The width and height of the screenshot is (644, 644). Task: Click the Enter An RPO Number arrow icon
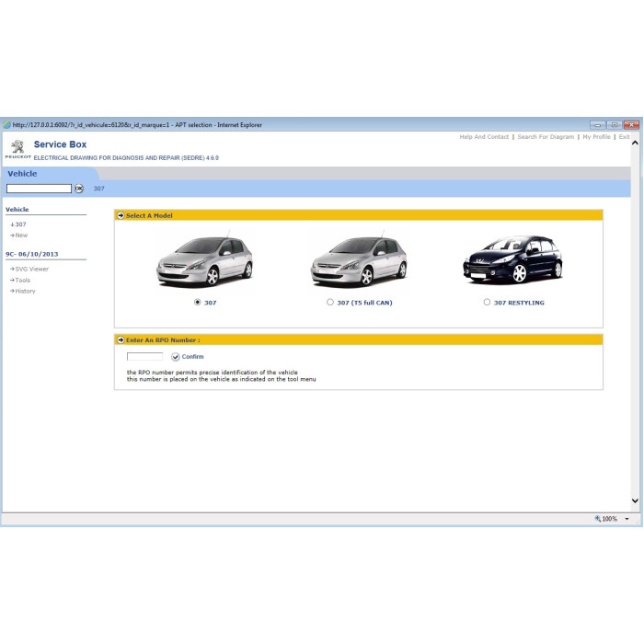coord(121,340)
